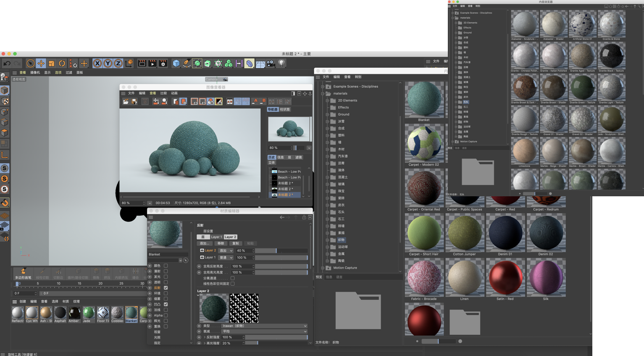This screenshot has width=644, height=356.
Task: Activate the Rotate tool in main toolbar
Action: point(62,63)
